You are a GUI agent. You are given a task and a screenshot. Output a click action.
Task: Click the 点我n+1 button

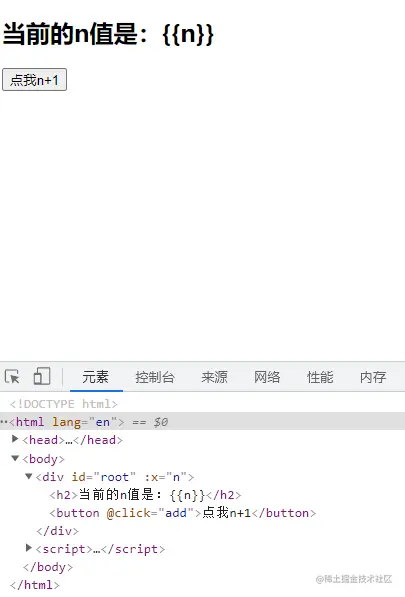pyautogui.click(x=34, y=80)
